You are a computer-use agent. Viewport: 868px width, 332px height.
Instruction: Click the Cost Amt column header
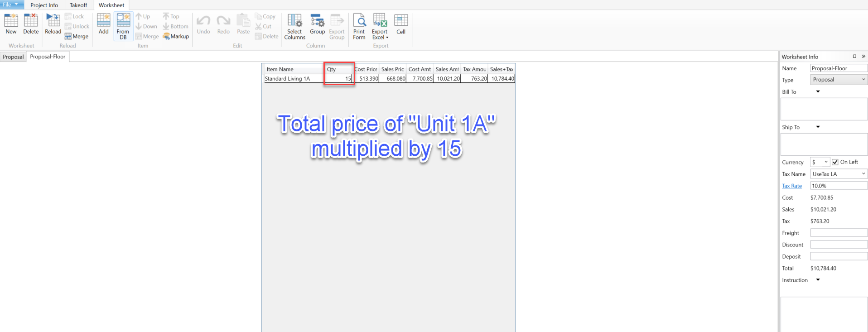[x=420, y=69]
